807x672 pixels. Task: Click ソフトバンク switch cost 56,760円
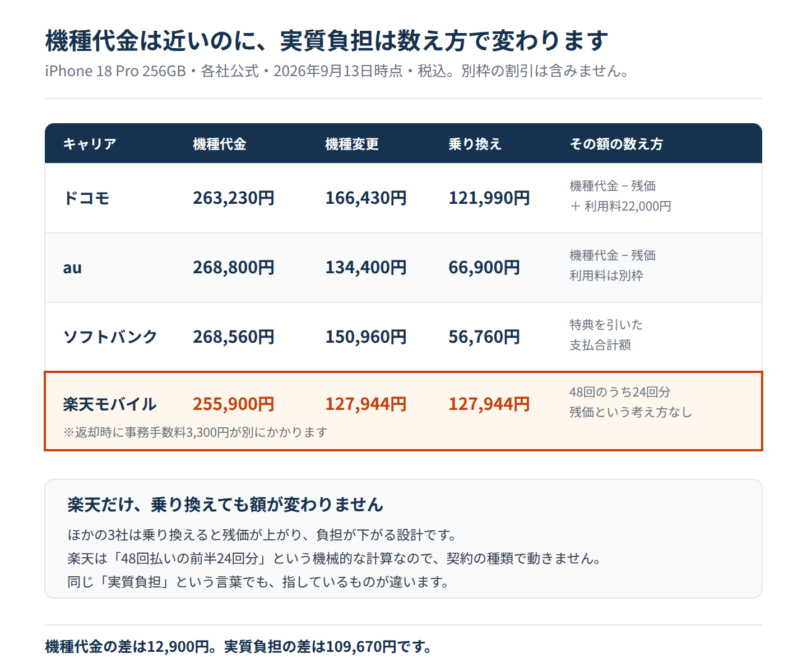tap(484, 337)
